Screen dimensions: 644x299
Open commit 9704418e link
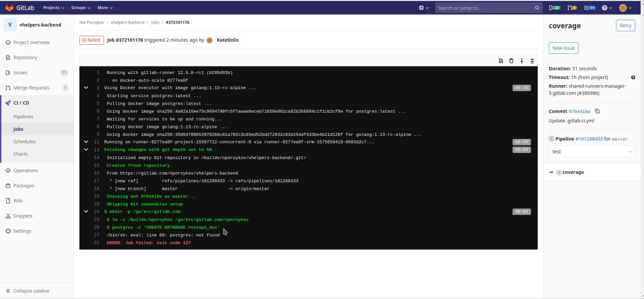click(579, 111)
